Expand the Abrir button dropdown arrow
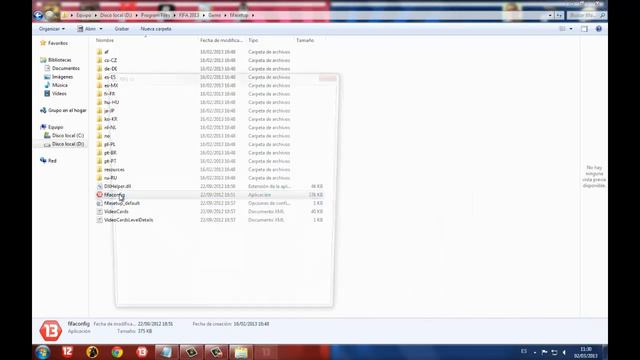The image size is (640, 360). (x=101, y=29)
